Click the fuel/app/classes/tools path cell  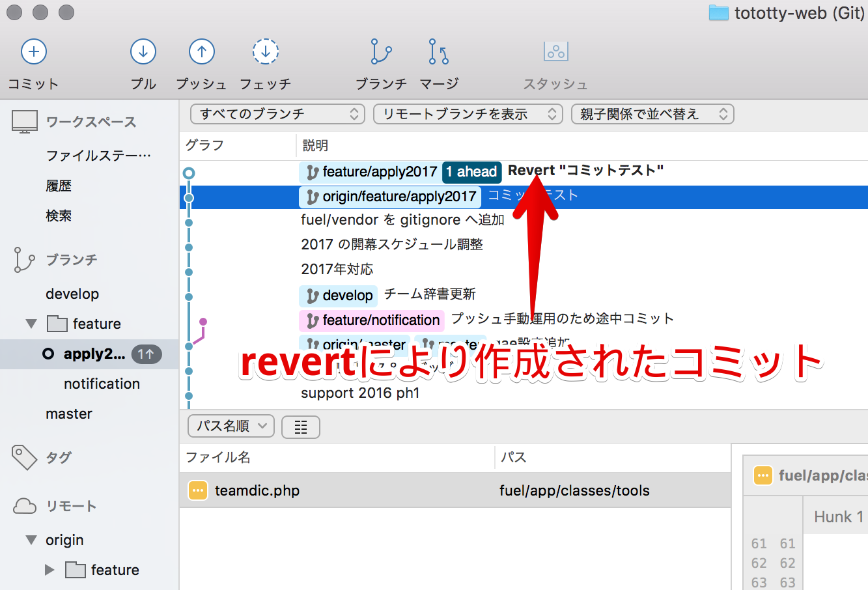(x=574, y=490)
